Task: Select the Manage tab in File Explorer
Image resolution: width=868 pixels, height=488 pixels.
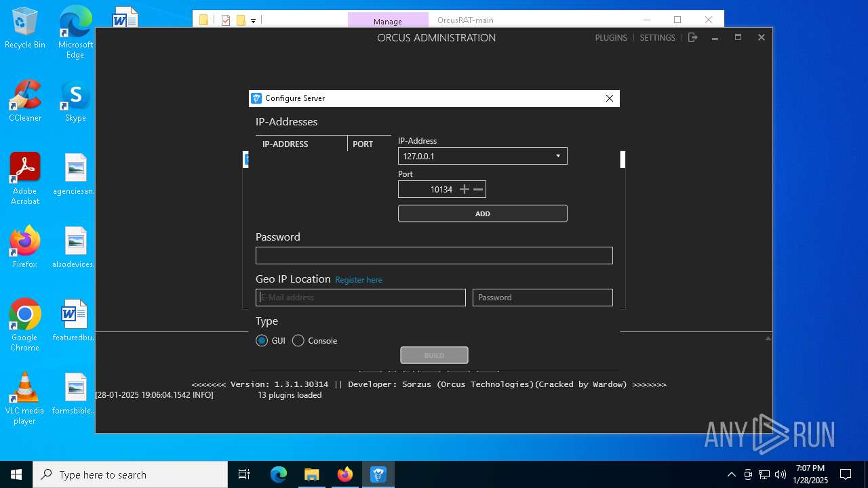Action: click(x=388, y=21)
